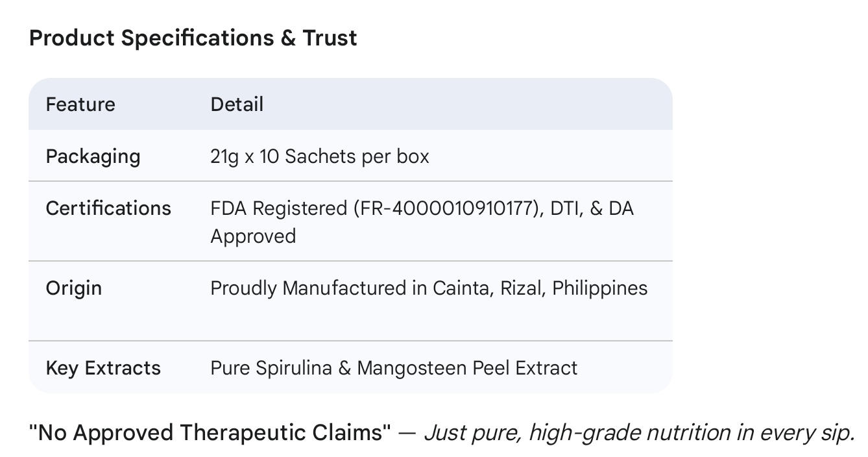This screenshot has width=868, height=457.
Task: Click the Product Specifications & Trust heading
Action: click(193, 38)
